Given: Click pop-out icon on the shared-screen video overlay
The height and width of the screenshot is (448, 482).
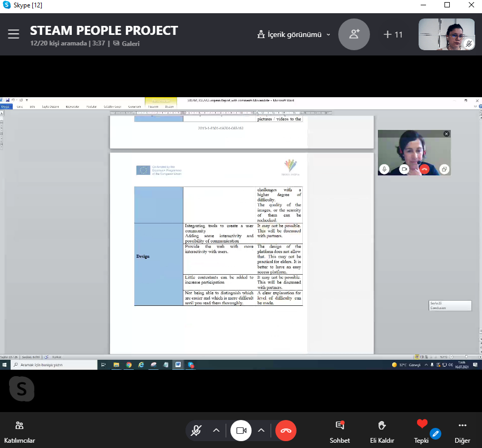Looking at the screenshot, I should [x=444, y=169].
